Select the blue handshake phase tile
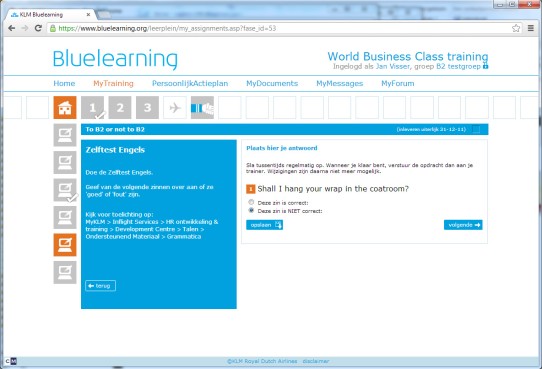The width and height of the screenshot is (542, 369). tap(202, 107)
